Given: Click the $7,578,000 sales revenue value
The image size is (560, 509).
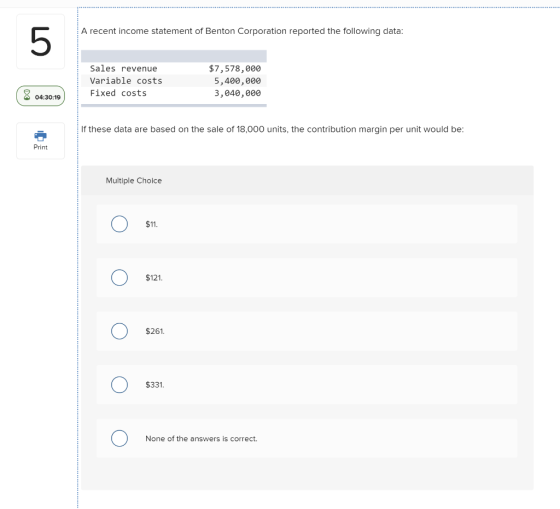Looking at the screenshot, I should pyautogui.click(x=235, y=68).
